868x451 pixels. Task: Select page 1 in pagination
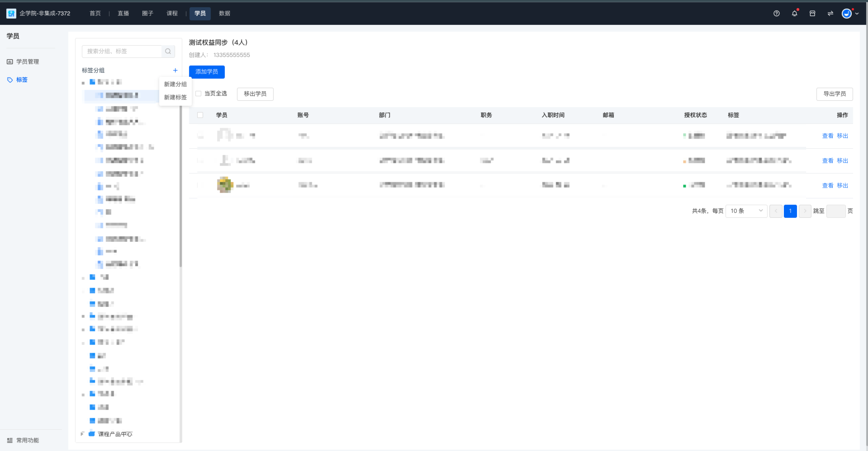tap(790, 211)
